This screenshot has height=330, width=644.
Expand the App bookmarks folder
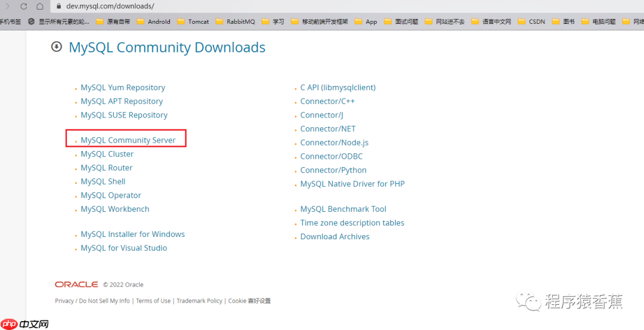tap(366, 21)
